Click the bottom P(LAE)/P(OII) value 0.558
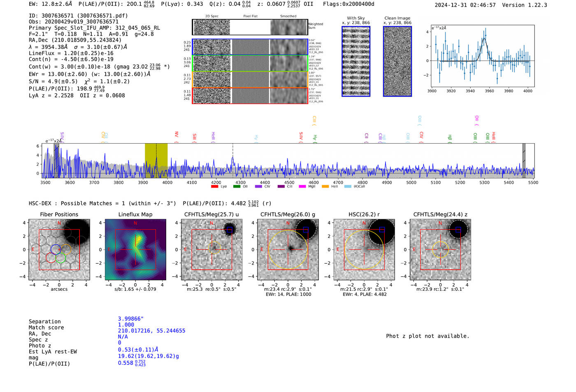Screen dimensions: 576x392 132,363
